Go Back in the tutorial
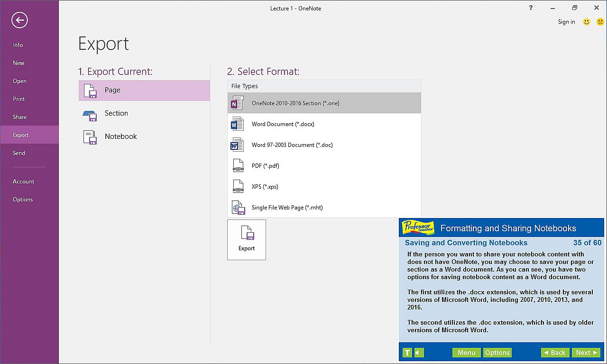The height and width of the screenshot is (364, 607). tap(554, 353)
